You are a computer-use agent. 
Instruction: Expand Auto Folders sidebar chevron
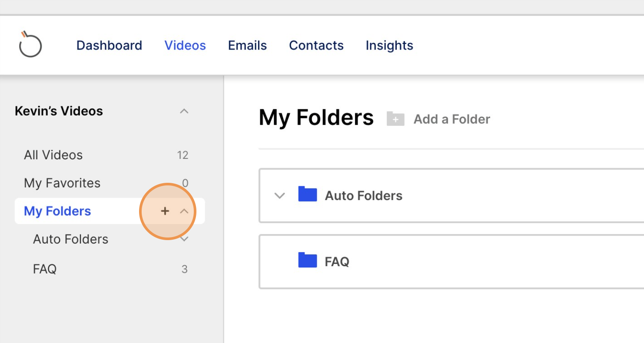click(x=184, y=239)
